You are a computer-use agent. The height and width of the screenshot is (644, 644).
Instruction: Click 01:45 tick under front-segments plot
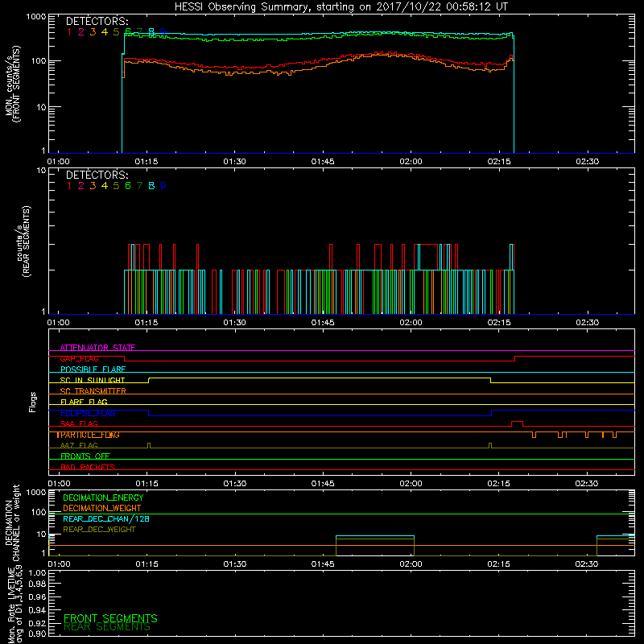pos(323,162)
